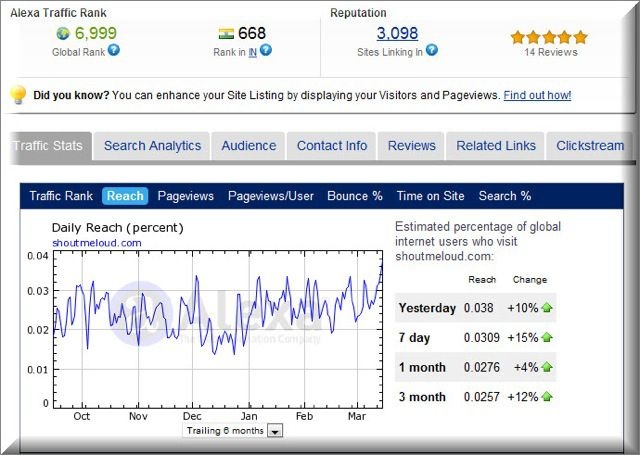The width and height of the screenshot is (640, 455).
Task: Open the Trailing 6 months dropdown
Action: coord(275,430)
